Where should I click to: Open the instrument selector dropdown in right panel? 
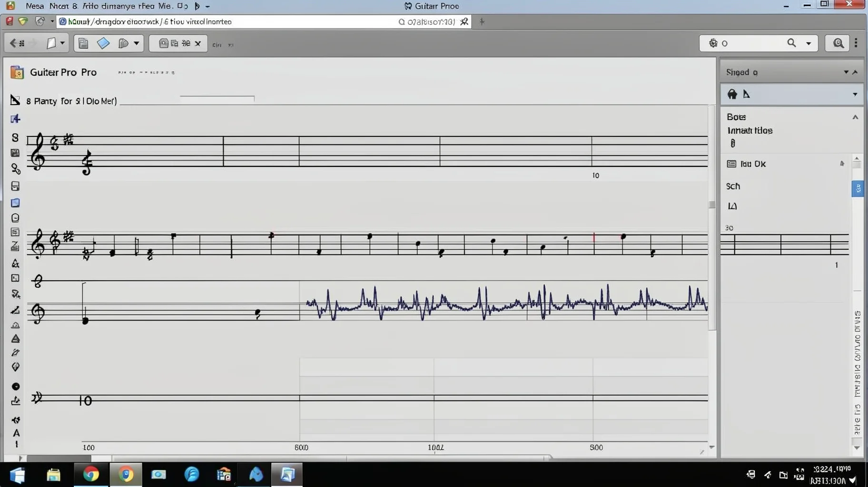(x=855, y=94)
